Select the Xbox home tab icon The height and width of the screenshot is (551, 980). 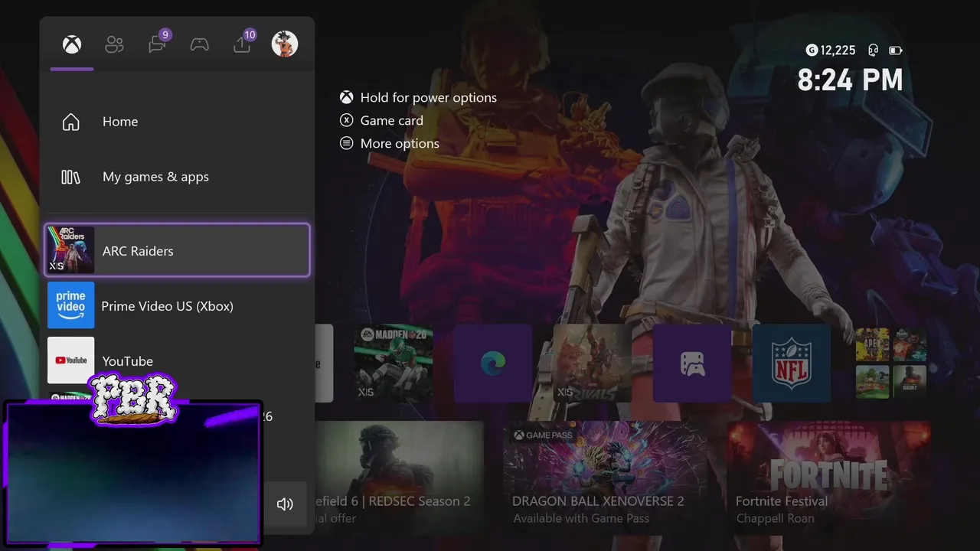tap(72, 44)
